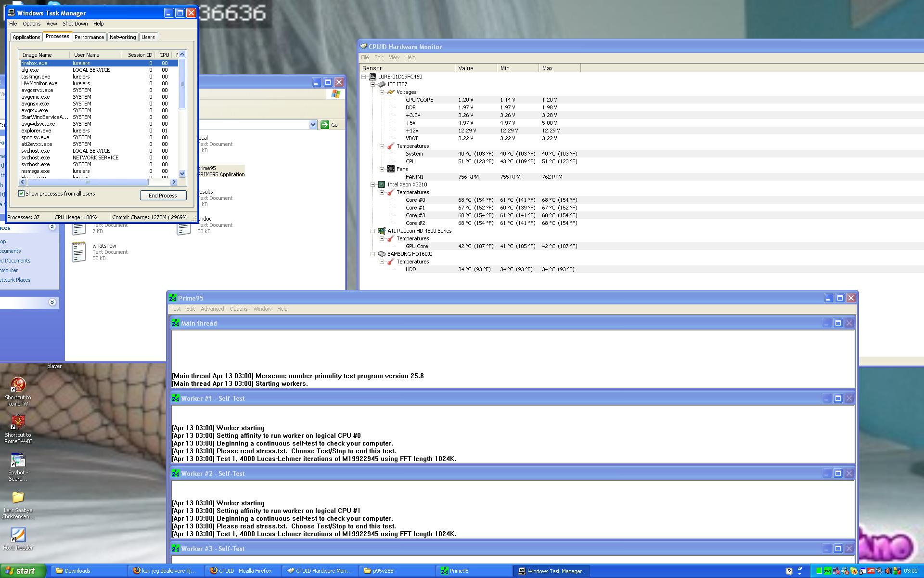Select the explorer.exe process row

[99, 131]
